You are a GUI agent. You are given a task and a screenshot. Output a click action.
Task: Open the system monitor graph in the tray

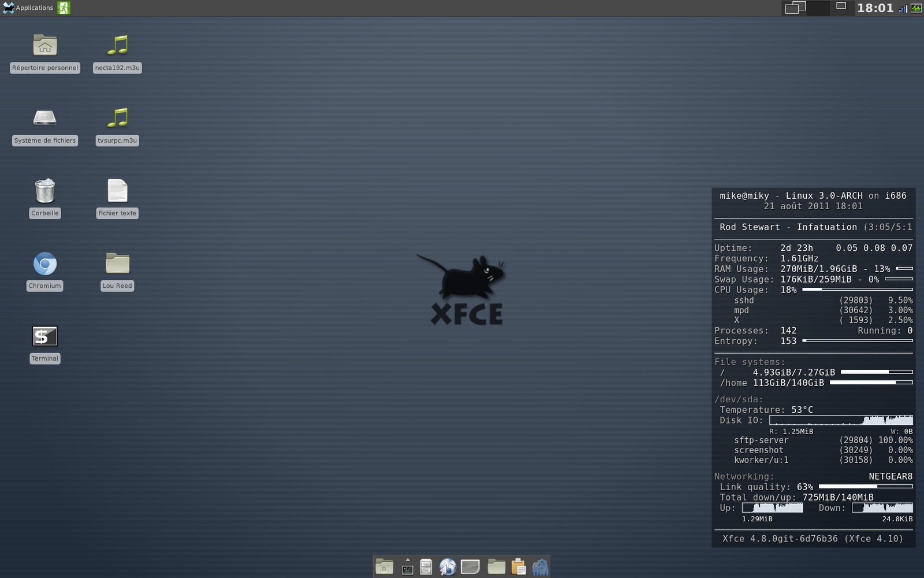click(x=915, y=8)
